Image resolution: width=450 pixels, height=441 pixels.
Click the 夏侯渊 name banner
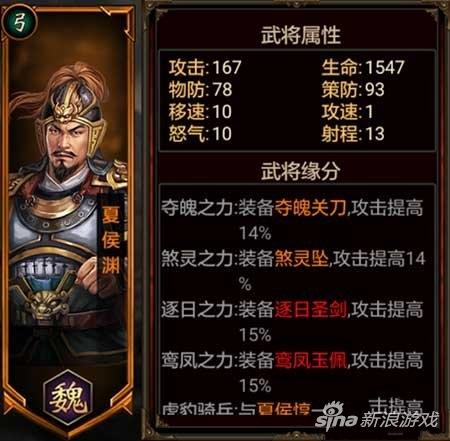[x=111, y=238]
